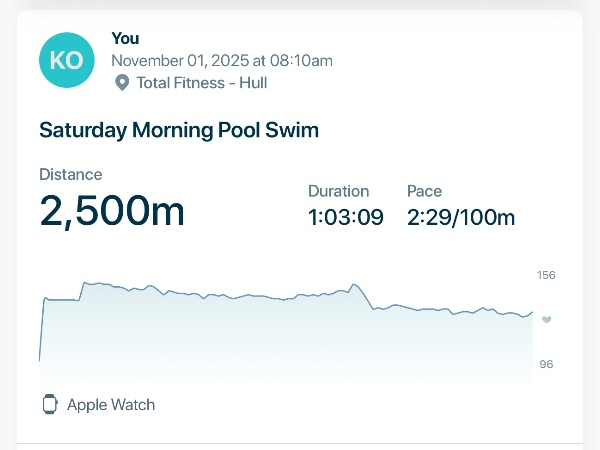Click the heart rate peak before the chart's drop
The width and height of the screenshot is (600, 450).
pos(355,285)
